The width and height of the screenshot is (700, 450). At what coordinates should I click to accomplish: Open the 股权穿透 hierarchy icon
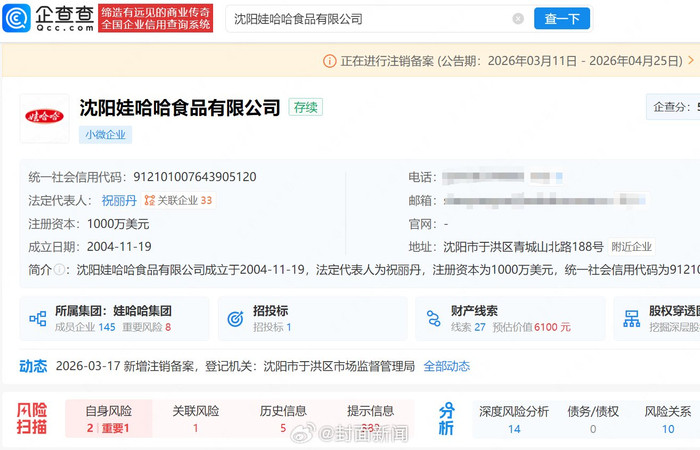(x=631, y=319)
